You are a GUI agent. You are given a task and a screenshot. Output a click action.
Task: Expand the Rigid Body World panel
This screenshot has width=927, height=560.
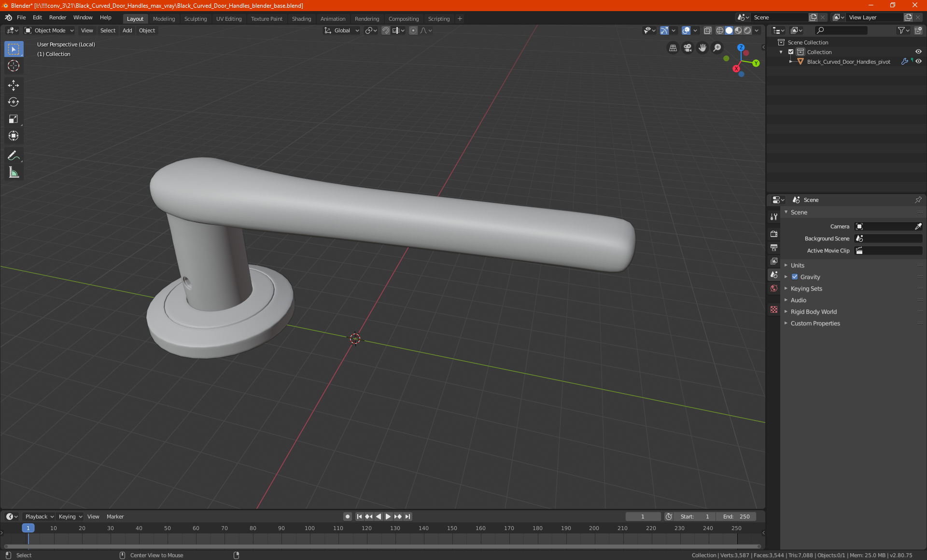click(x=814, y=312)
